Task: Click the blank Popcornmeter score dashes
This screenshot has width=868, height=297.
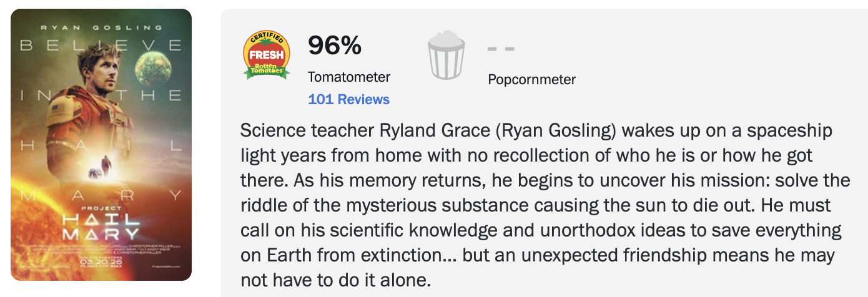Action: tap(501, 49)
